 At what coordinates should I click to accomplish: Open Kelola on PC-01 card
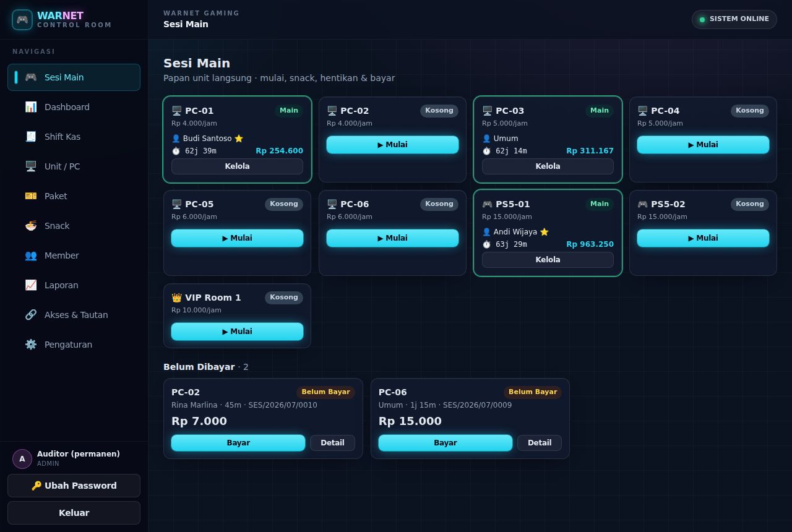tap(237, 166)
